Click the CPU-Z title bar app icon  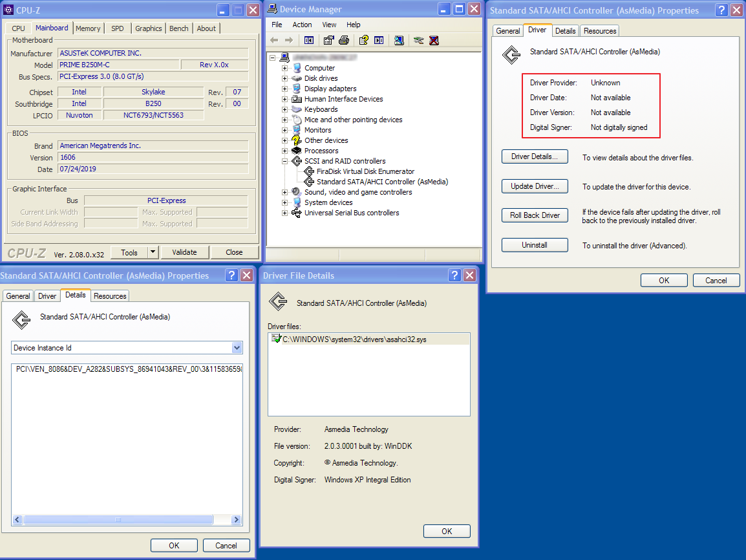[8, 10]
